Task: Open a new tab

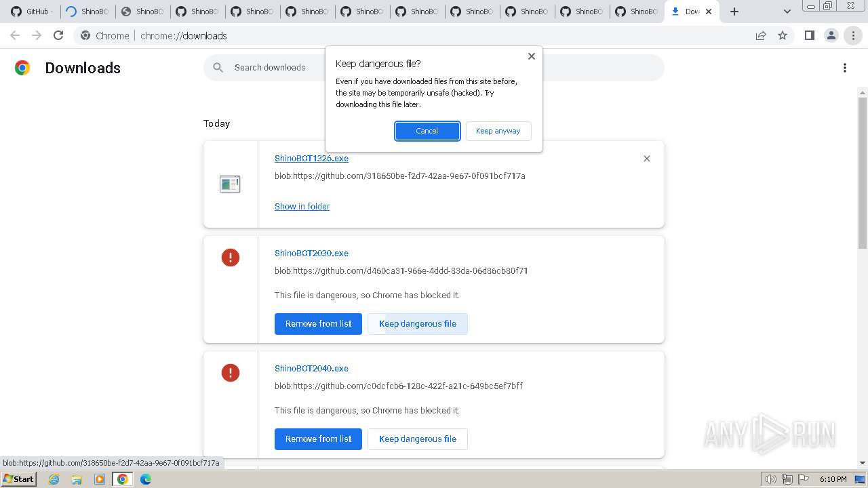Action: [734, 12]
